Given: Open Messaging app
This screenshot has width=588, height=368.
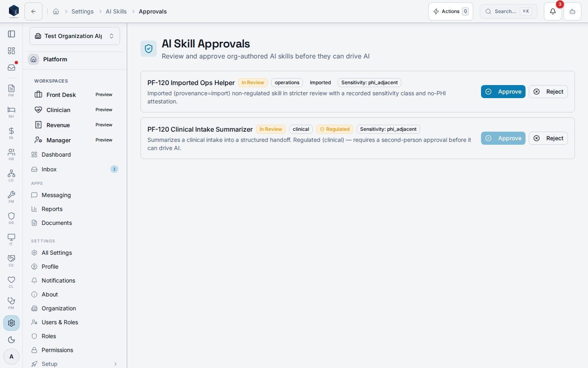Looking at the screenshot, I should click(75, 195).
